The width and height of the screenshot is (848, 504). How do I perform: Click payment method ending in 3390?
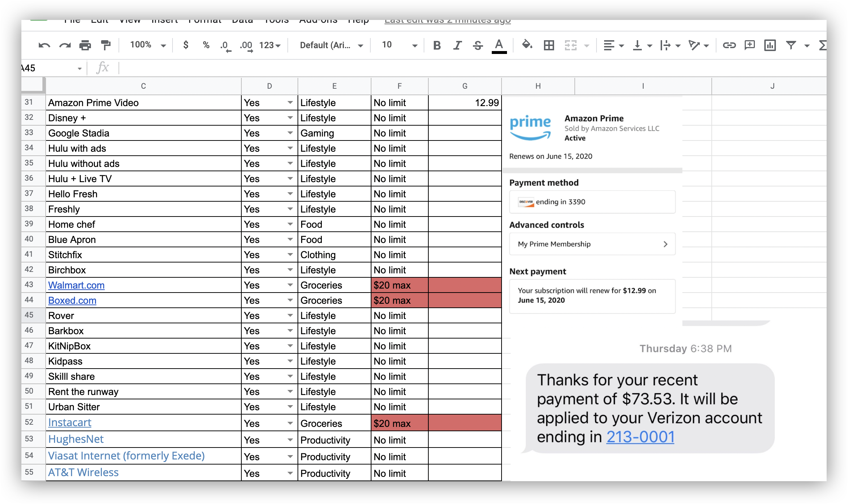[592, 202]
